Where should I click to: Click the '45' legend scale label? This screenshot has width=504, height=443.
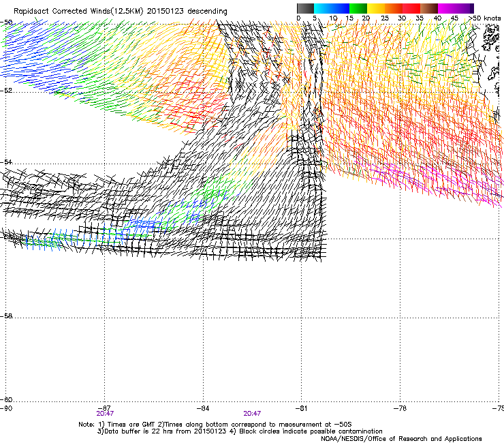[454, 18]
